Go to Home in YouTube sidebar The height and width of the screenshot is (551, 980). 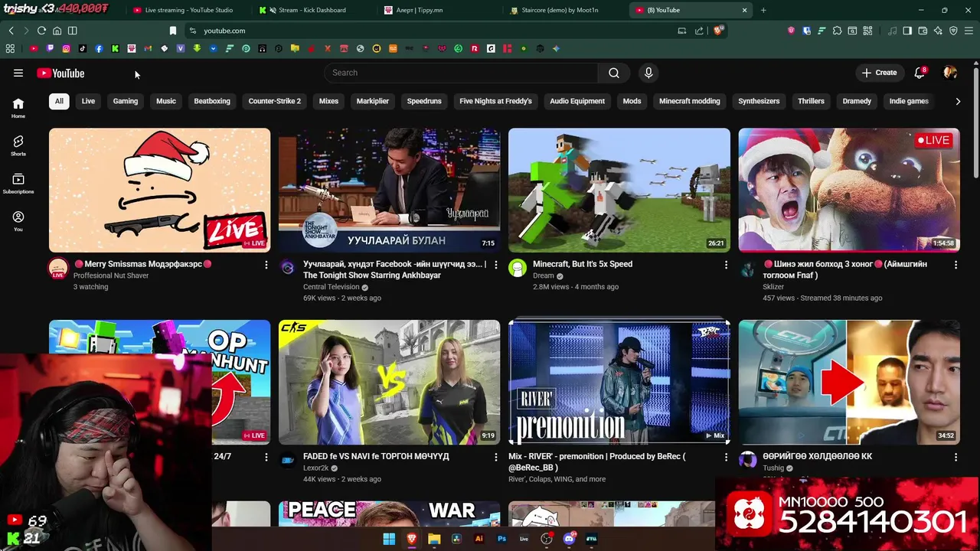(18, 108)
